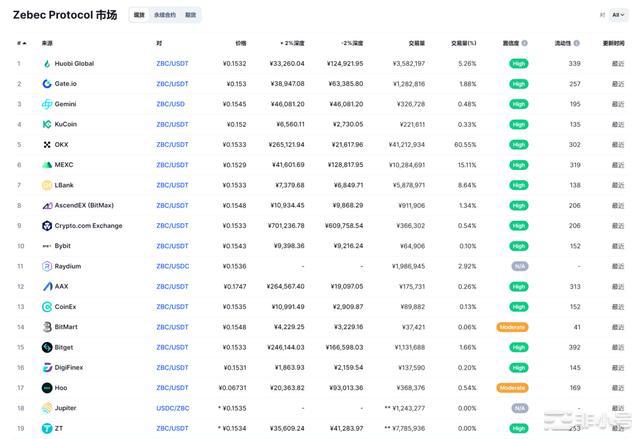Click Gemini -2% depth ¥46,081.20
The image size is (640, 439).
click(x=346, y=104)
